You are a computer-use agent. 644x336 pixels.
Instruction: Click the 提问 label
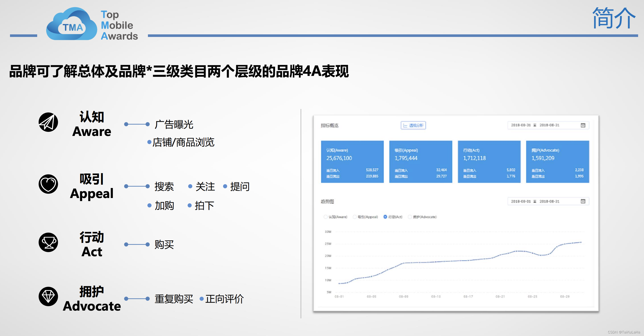240,186
